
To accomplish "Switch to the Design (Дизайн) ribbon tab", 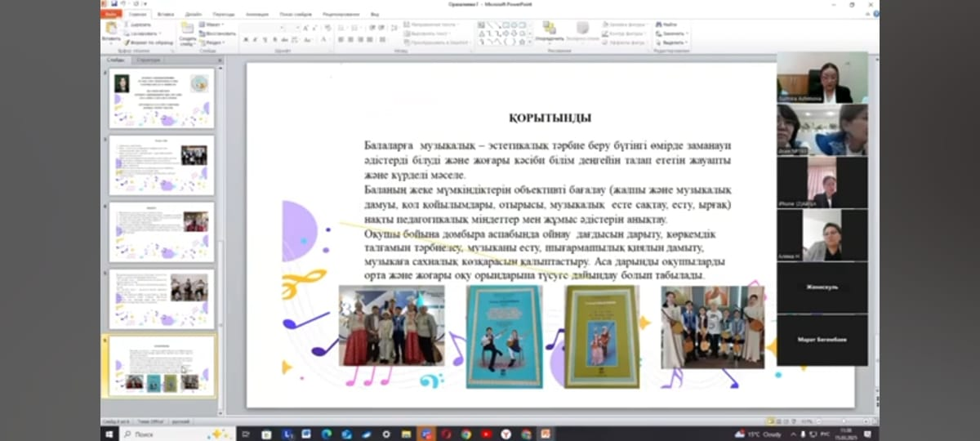I will click(194, 14).
